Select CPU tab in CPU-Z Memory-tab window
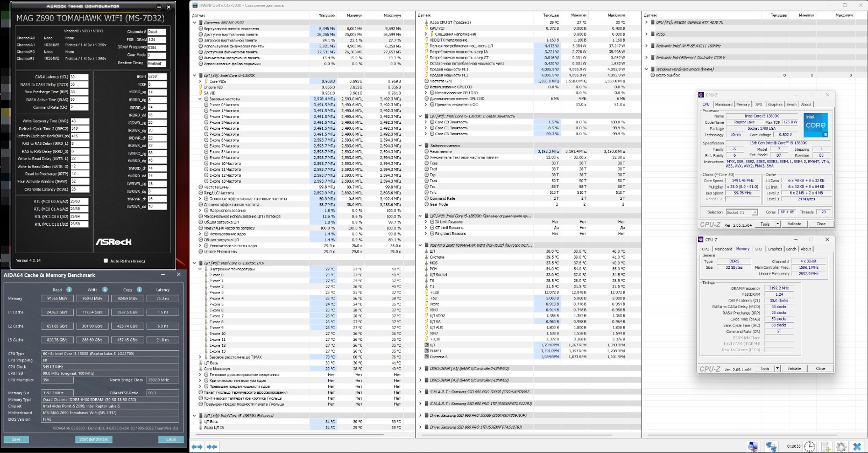The width and height of the screenshot is (868, 453). [705, 249]
